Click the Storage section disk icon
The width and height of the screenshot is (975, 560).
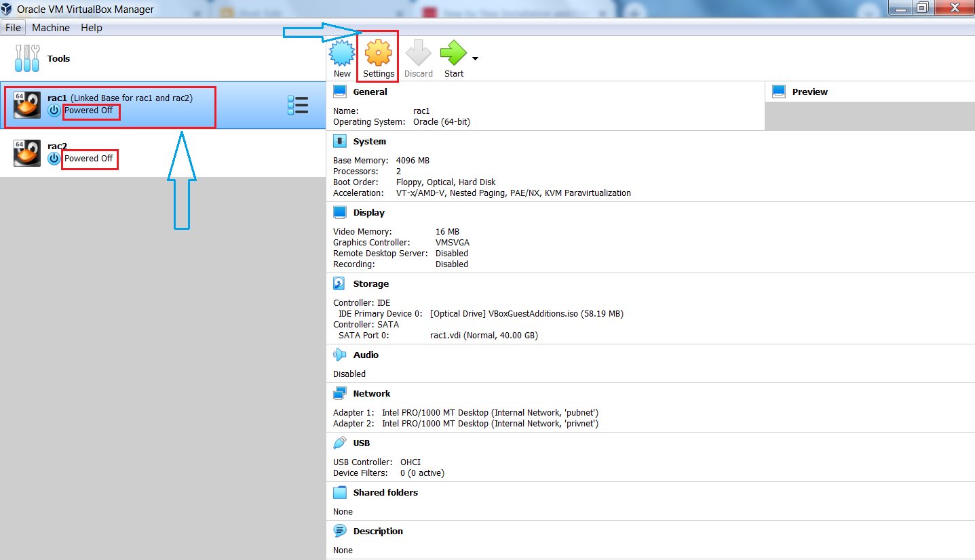pyautogui.click(x=340, y=283)
